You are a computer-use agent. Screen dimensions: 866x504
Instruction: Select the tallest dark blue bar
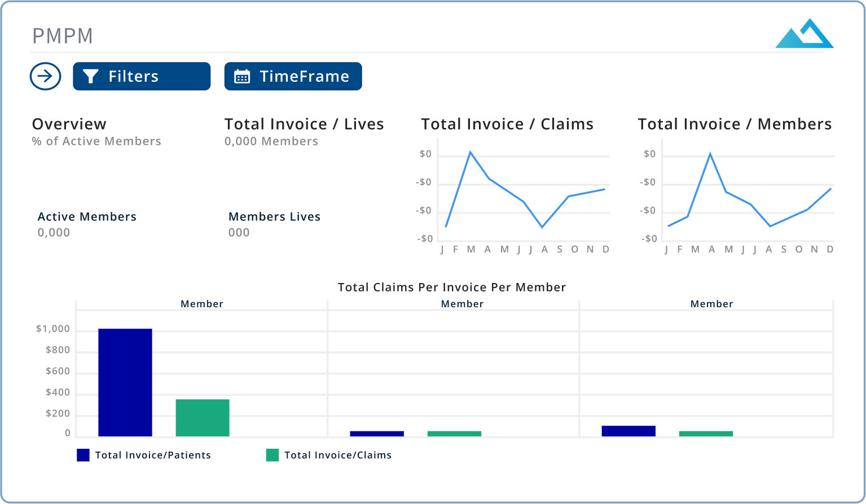pyautogui.click(x=125, y=382)
